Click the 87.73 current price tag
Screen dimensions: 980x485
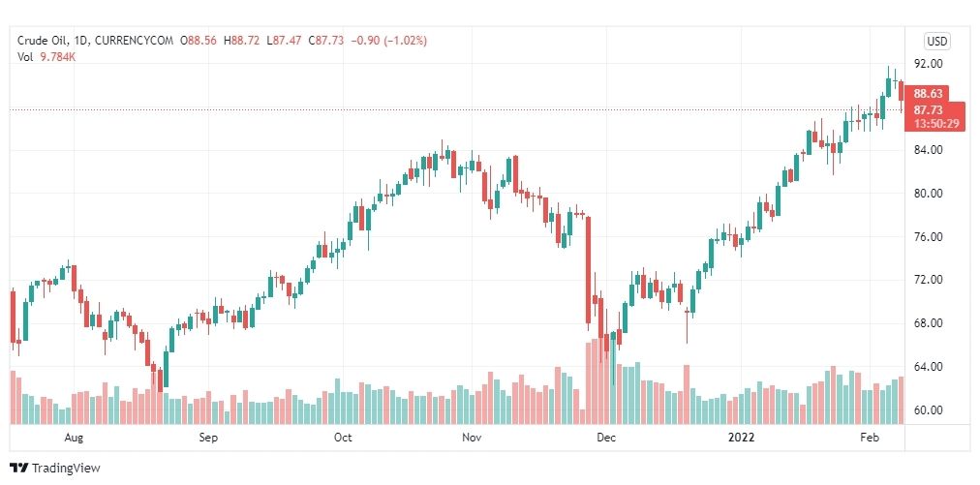(x=928, y=110)
